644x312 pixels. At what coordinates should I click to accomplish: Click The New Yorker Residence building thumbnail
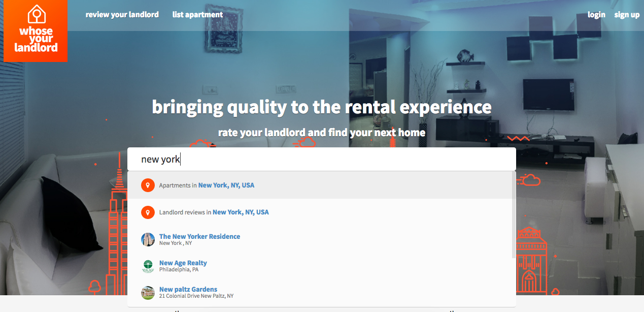148,239
